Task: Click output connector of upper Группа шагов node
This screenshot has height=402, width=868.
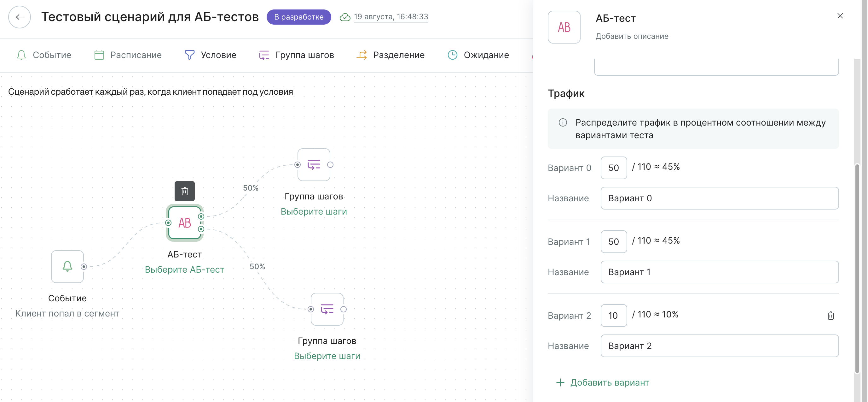Action: tap(330, 165)
